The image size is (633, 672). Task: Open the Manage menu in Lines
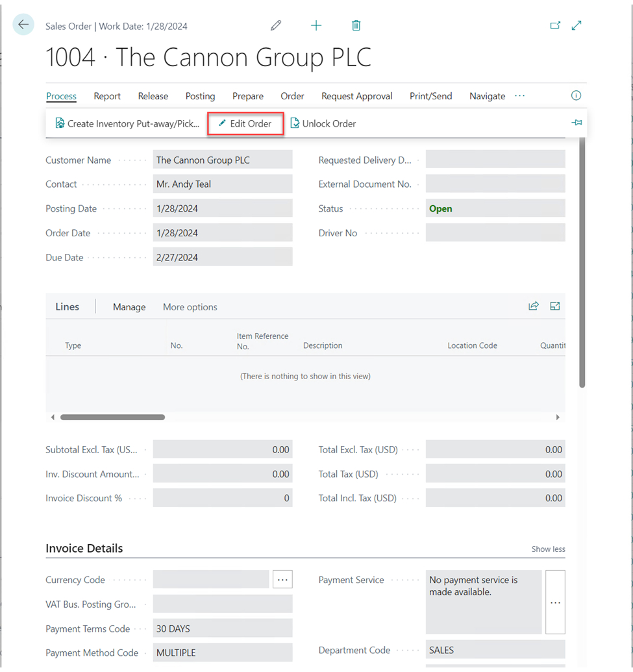click(x=129, y=307)
